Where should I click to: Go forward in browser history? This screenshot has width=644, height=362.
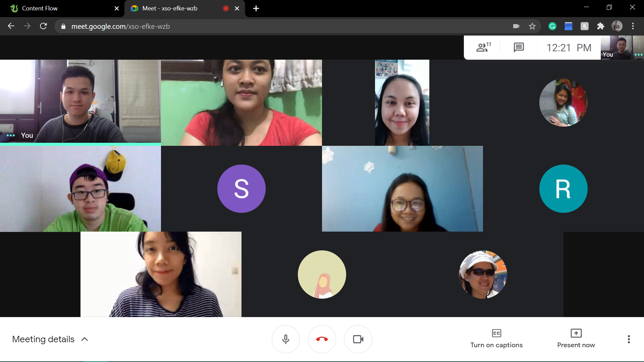(27, 26)
